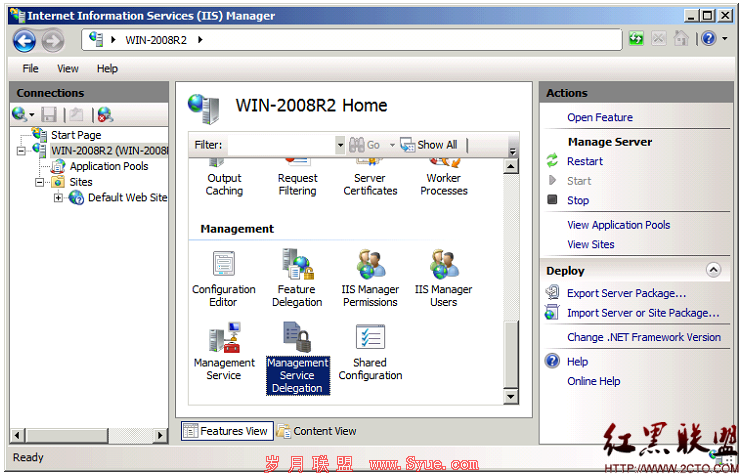Switch to Content View tab

tap(317, 431)
